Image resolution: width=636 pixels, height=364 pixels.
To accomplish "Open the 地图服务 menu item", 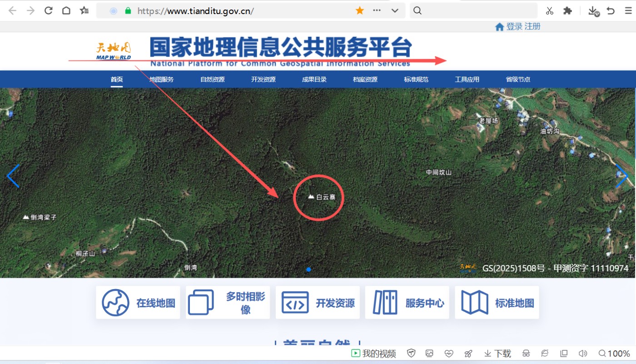I will click(x=162, y=79).
